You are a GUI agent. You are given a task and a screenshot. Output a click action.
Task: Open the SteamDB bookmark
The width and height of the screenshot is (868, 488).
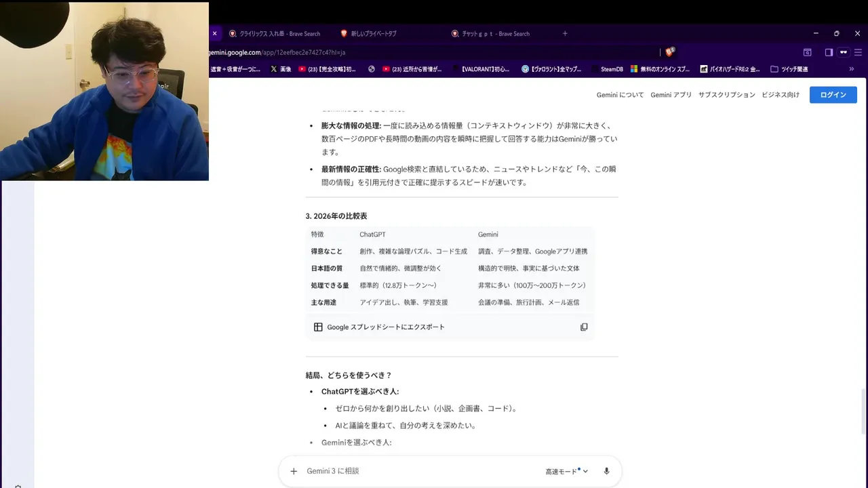click(608, 69)
